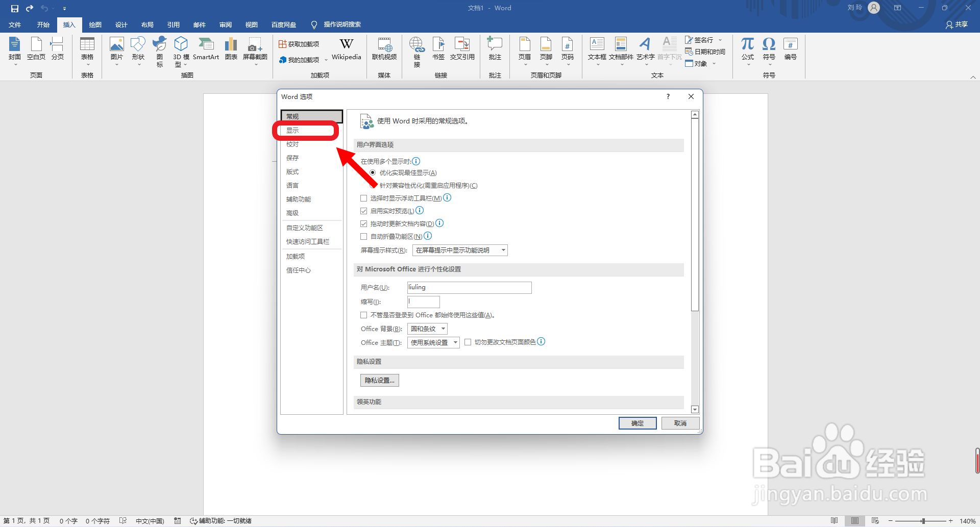Viewport: 980px width, 527px height.
Task: Click the Save icon in quick access toolbar
Action: click(15, 8)
